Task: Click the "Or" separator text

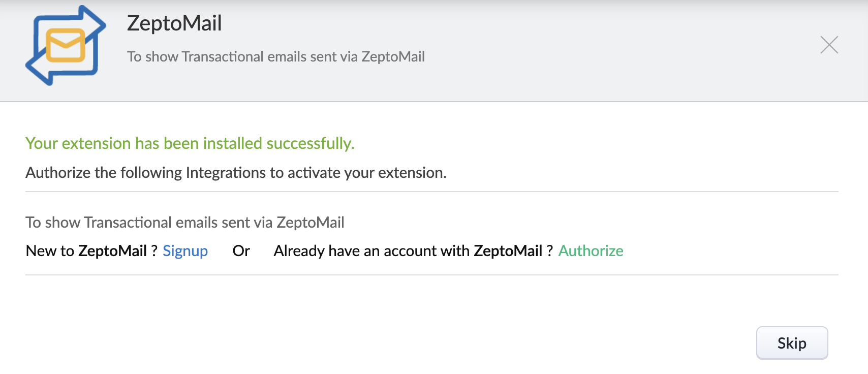Action: (241, 251)
